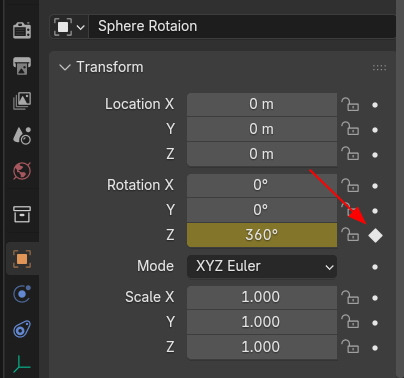
Task: Open the Object Data properties tab
Action: [22, 365]
